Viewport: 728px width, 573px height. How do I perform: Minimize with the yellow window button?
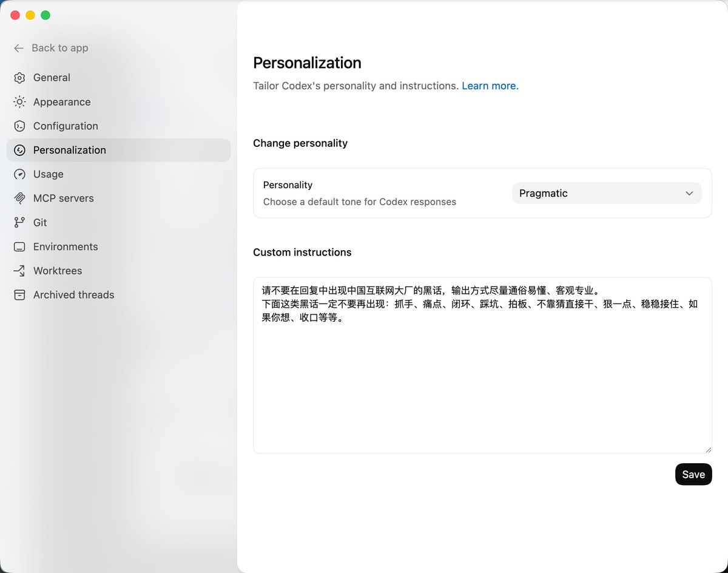pos(30,15)
